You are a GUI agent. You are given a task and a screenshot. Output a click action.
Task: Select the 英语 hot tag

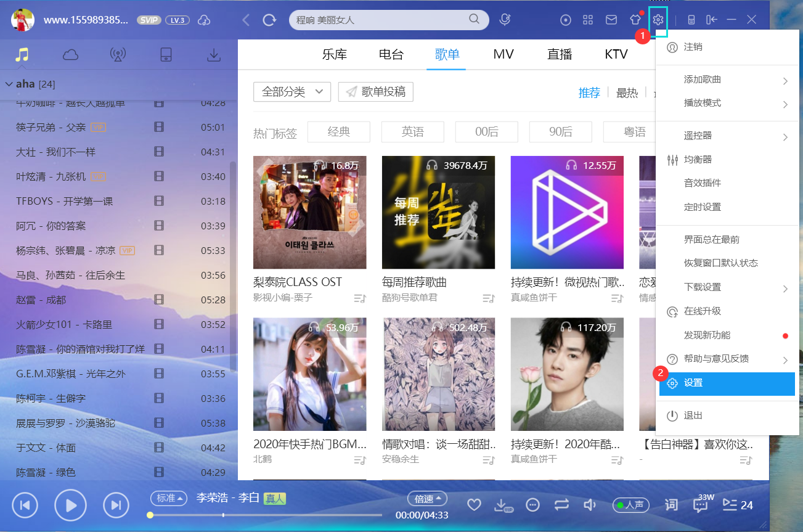point(413,132)
